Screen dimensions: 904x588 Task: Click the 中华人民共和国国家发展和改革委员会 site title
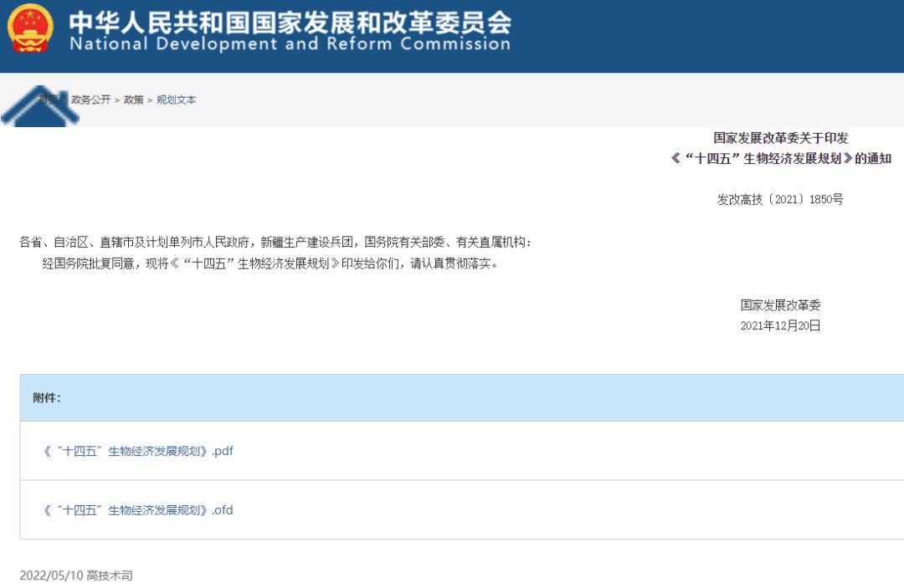290,23
